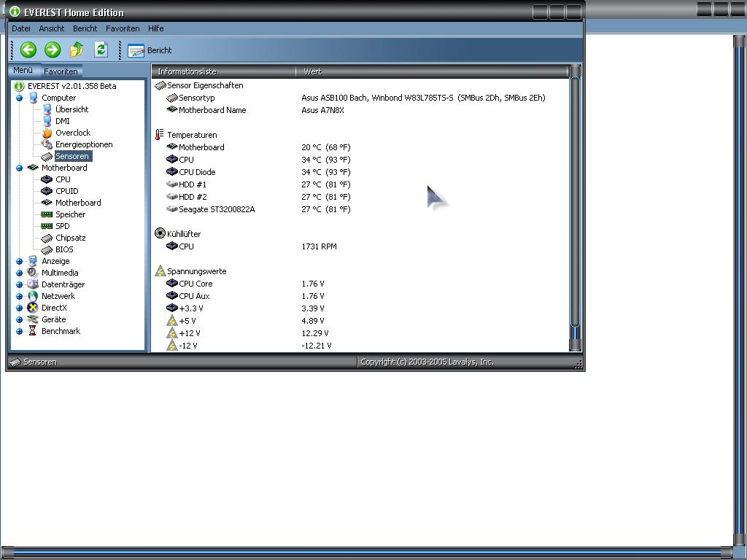Click the SPD memory icon
Screen dimensions: 747x560
(x=47, y=226)
